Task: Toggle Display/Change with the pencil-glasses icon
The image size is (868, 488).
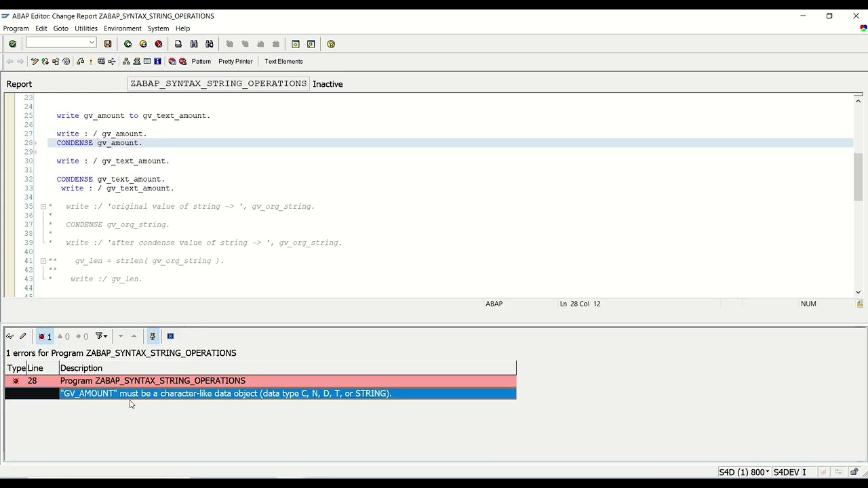Action: [x=35, y=62]
